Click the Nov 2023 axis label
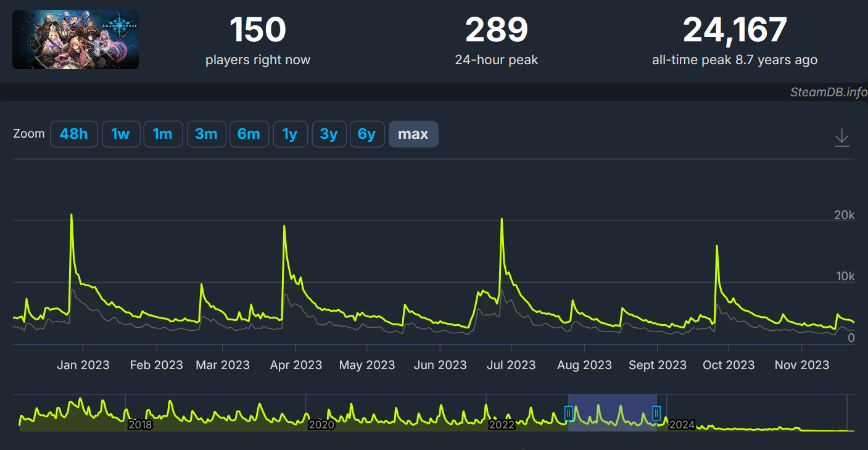Screen dimensions: 868x450 [x=802, y=365]
